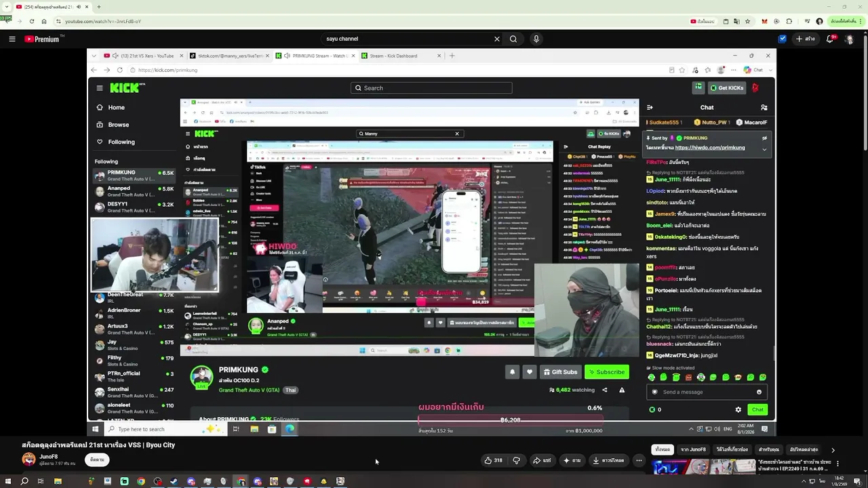Report the PRIMKUNG stream warning icon
Viewport: 868px width, 488px height.
coord(622,390)
